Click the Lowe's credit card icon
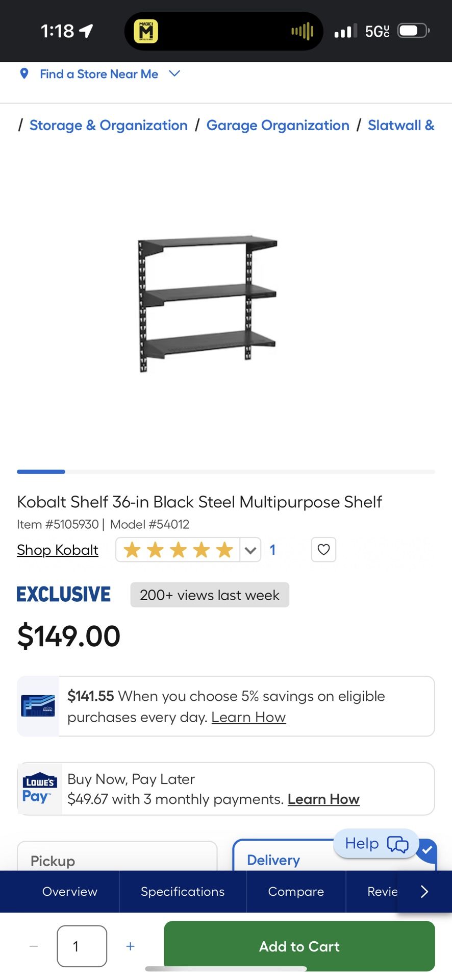The image size is (452, 980). click(38, 706)
